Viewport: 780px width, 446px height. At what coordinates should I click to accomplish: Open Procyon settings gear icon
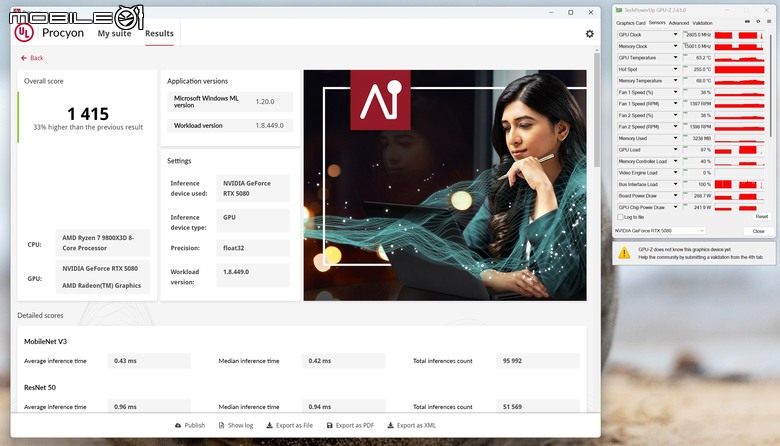(x=589, y=34)
